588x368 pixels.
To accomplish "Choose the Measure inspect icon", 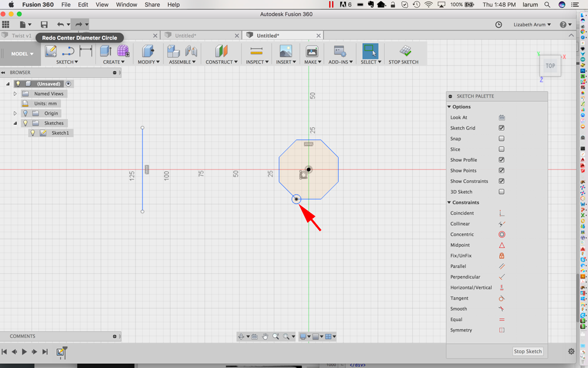I will 256,51.
